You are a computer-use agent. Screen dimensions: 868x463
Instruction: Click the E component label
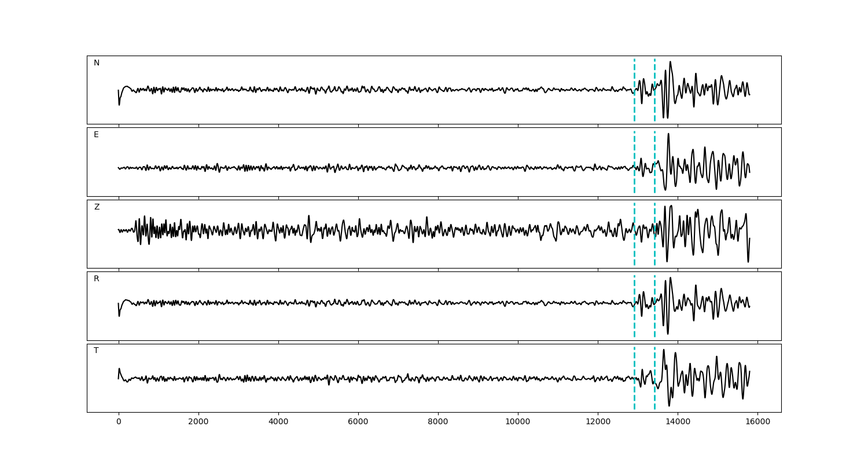96,135
